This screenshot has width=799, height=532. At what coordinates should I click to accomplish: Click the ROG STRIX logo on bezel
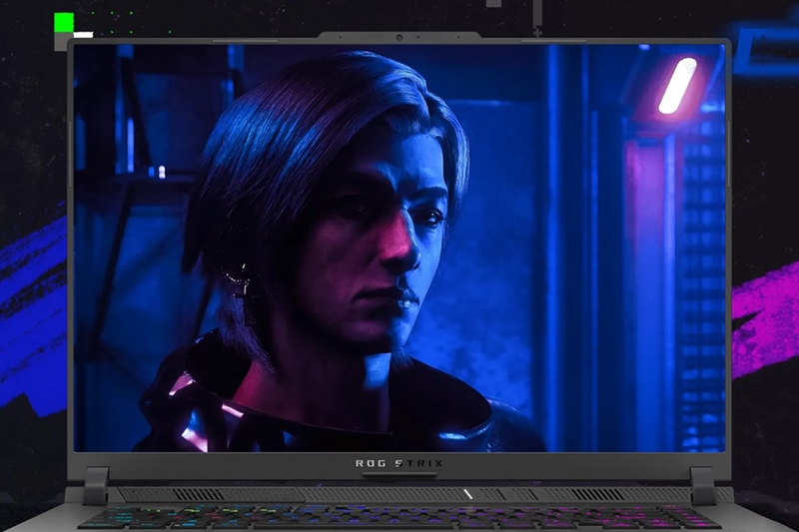click(399, 463)
